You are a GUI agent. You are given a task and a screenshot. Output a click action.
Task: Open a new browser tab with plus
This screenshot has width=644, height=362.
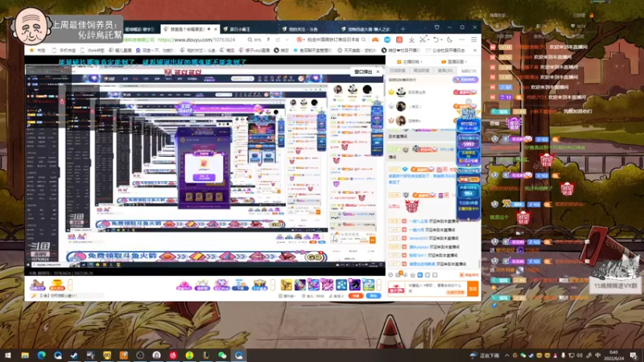click(x=403, y=29)
